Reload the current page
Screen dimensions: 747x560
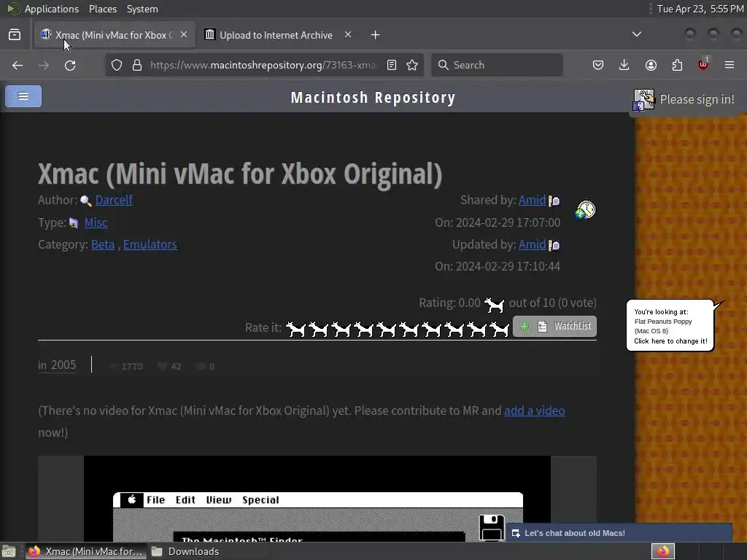tap(70, 65)
